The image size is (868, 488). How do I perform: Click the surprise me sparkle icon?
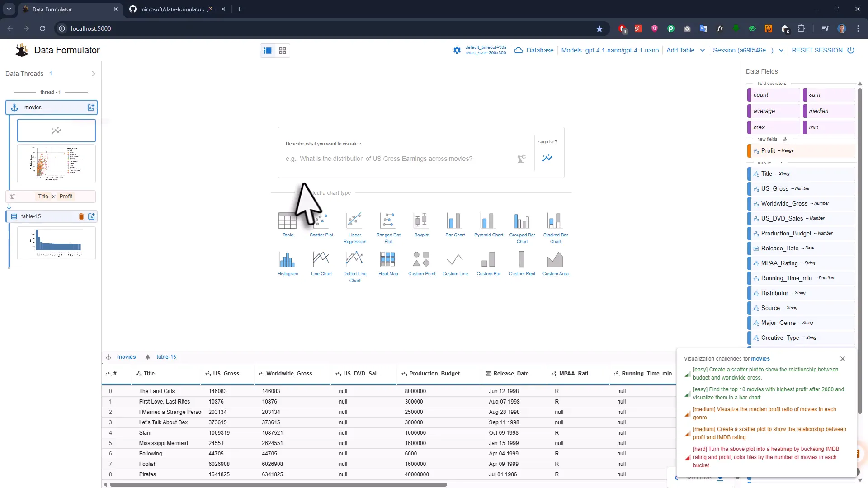click(547, 158)
